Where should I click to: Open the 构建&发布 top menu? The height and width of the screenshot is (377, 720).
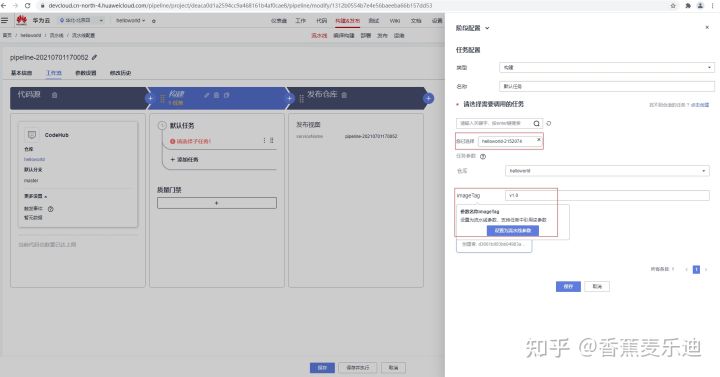point(348,21)
